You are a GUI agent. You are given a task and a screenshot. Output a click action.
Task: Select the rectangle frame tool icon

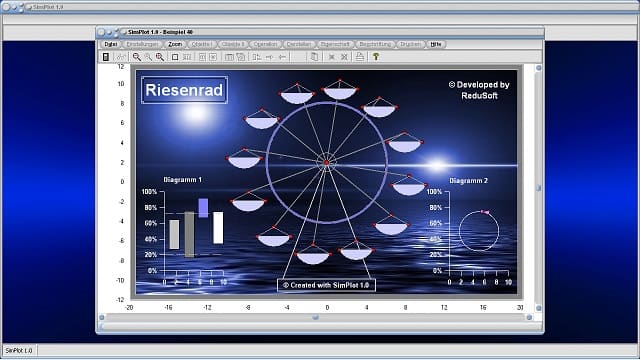175,57
